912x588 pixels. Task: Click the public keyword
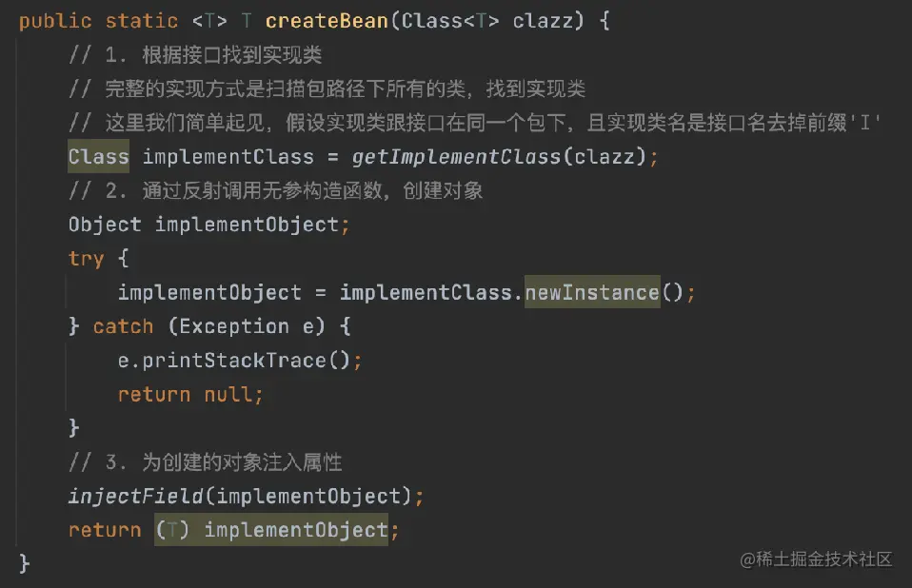pos(55,22)
